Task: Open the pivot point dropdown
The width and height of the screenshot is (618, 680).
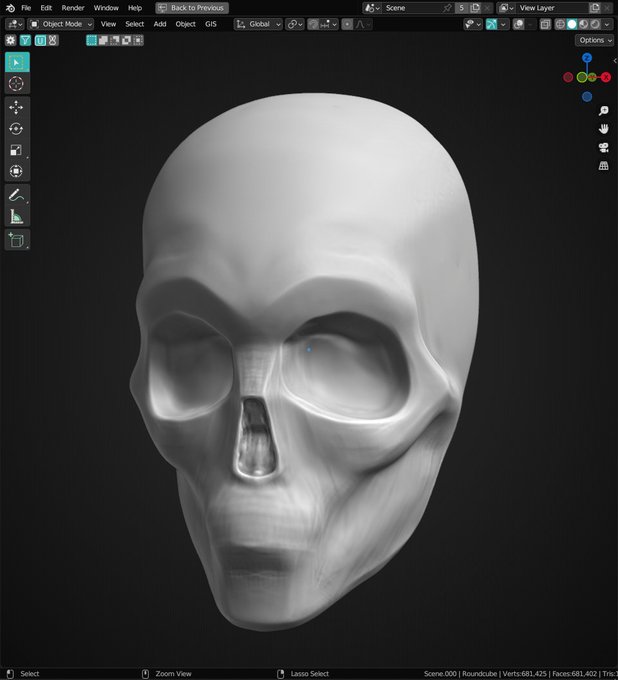Action: (x=295, y=24)
